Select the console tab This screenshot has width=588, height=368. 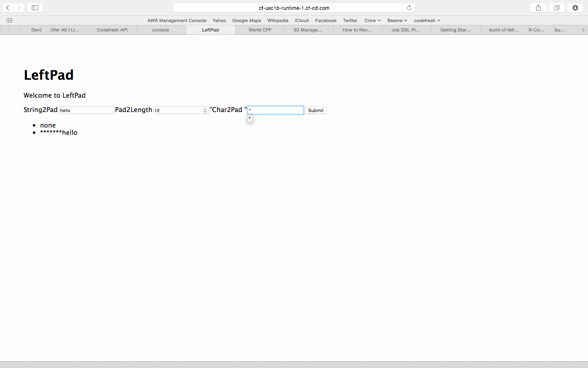point(161,30)
